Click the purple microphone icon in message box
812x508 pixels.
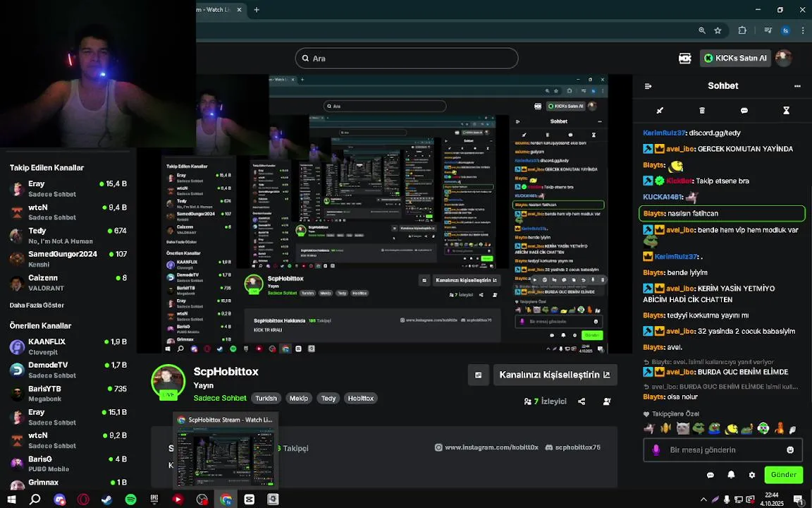click(656, 450)
